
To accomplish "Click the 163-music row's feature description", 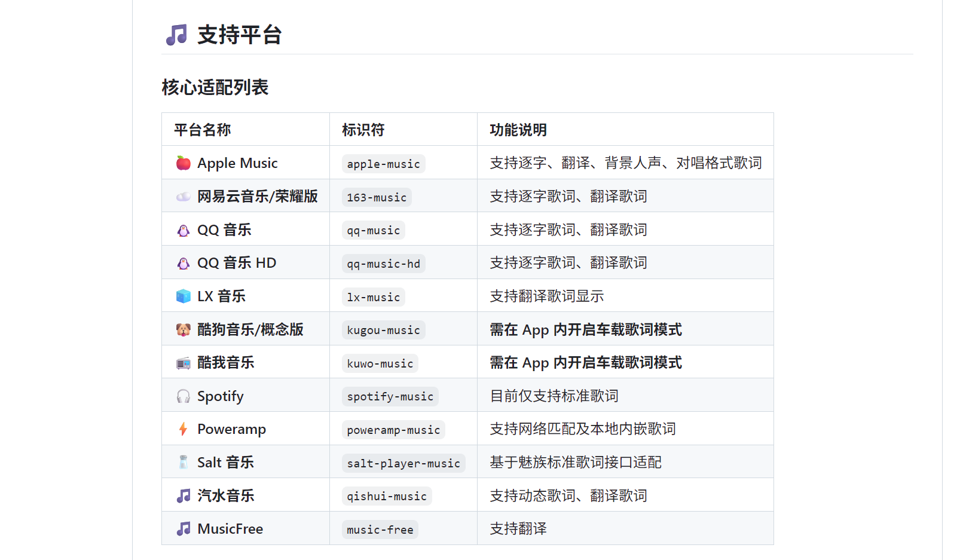I will [x=568, y=197].
